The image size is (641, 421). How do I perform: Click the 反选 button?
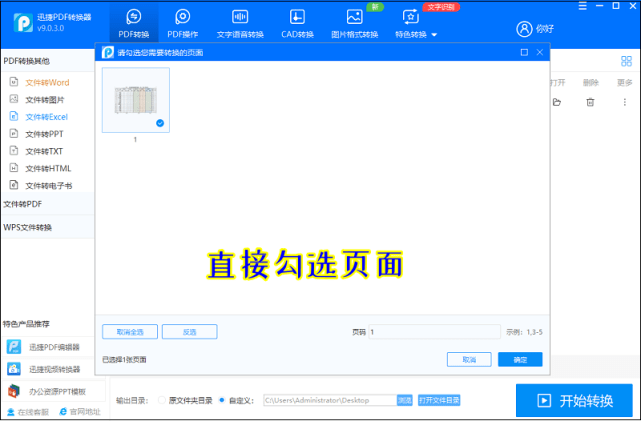coord(190,332)
